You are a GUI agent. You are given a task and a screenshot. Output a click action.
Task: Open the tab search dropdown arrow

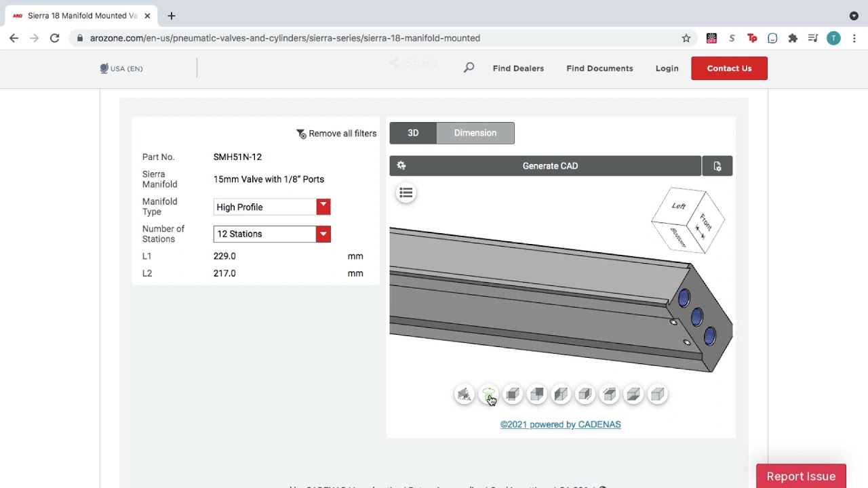tap(854, 16)
